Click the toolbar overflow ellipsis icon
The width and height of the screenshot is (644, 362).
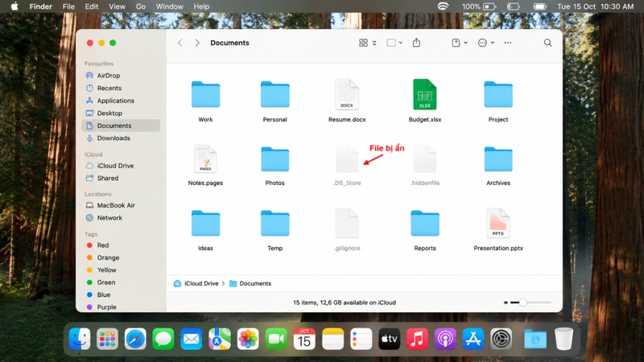pyautogui.click(x=508, y=43)
